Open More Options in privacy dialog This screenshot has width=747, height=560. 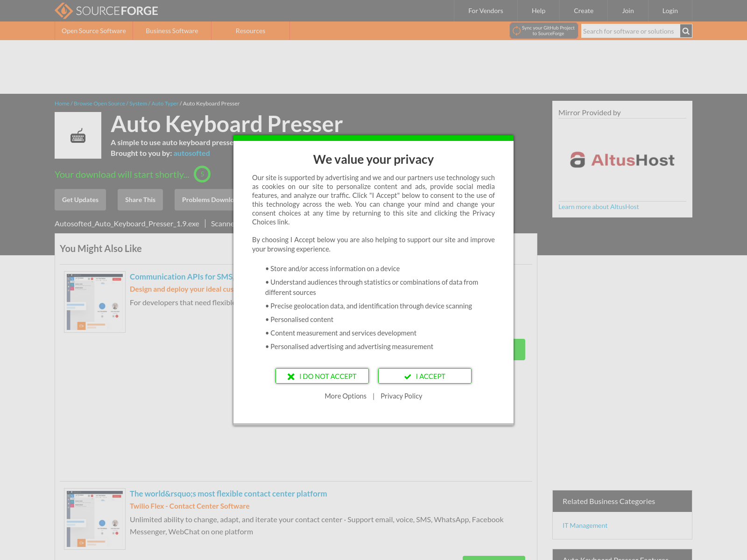click(x=345, y=396)
